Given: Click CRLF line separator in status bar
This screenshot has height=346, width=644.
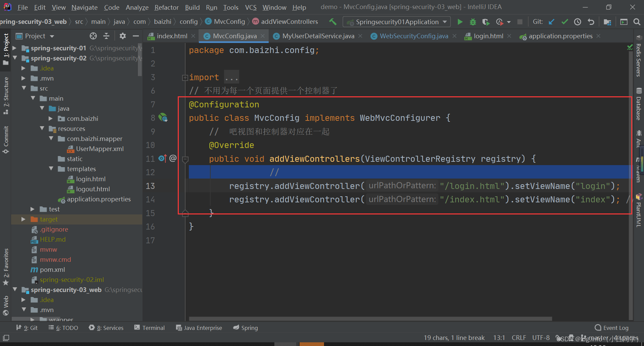Looking at the screenshot, I should tap(519, 338).
